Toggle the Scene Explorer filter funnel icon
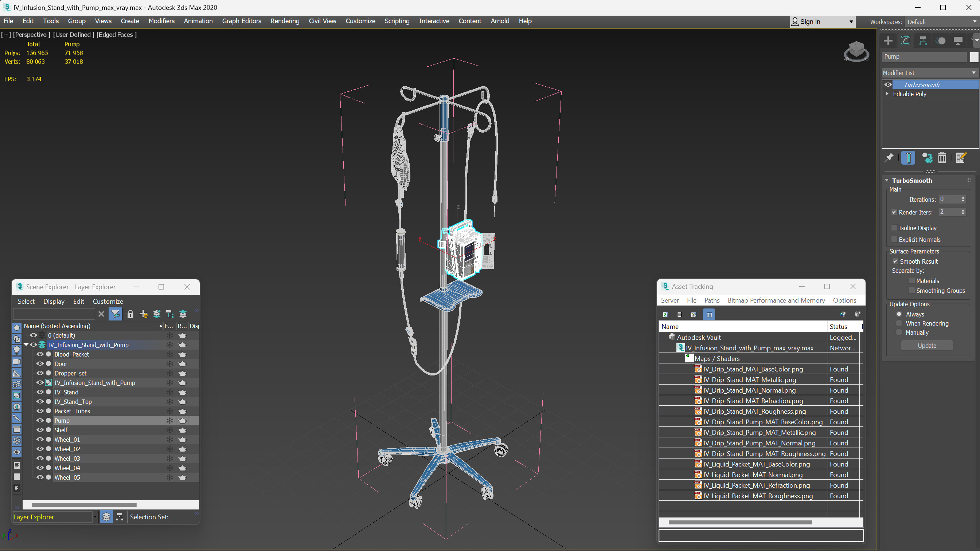The height and width of the screenshot is (551, 980). pos(115,314)
